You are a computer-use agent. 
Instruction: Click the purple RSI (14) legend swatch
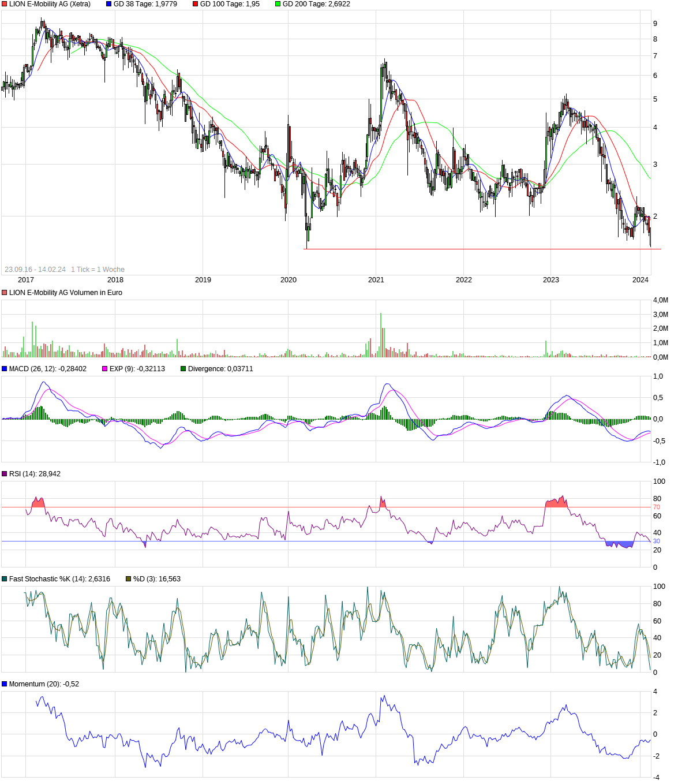(5, 474)
